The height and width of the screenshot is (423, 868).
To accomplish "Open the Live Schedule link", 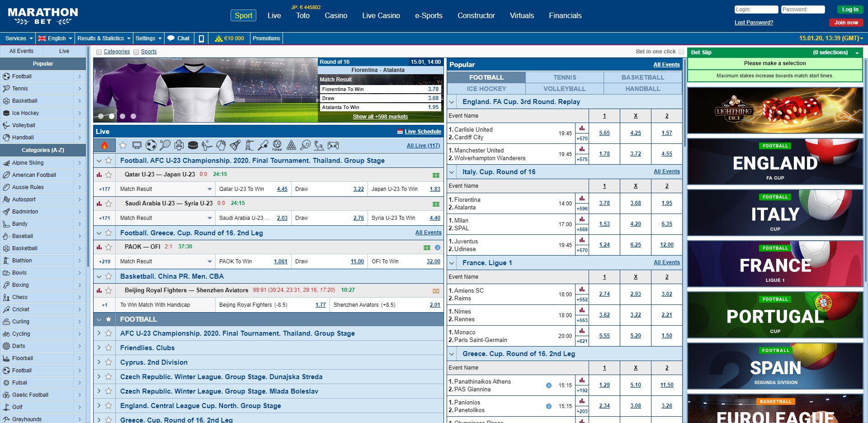I will coord(423,132).
